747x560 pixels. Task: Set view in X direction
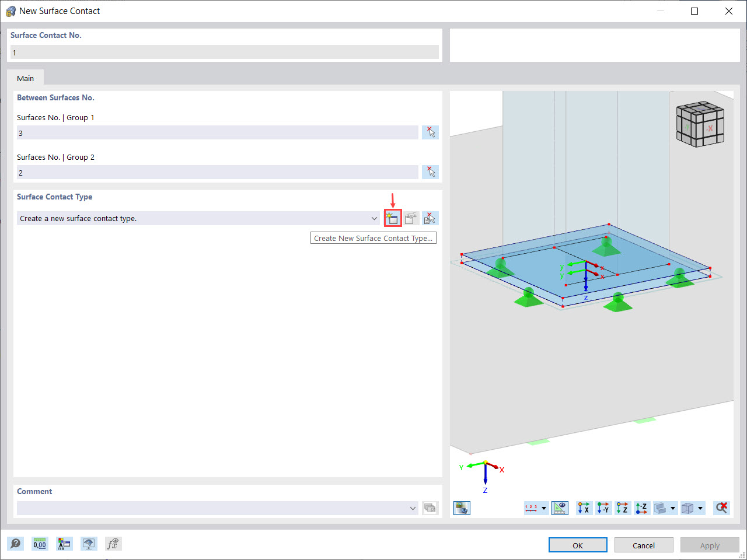(x=584, y=508)
